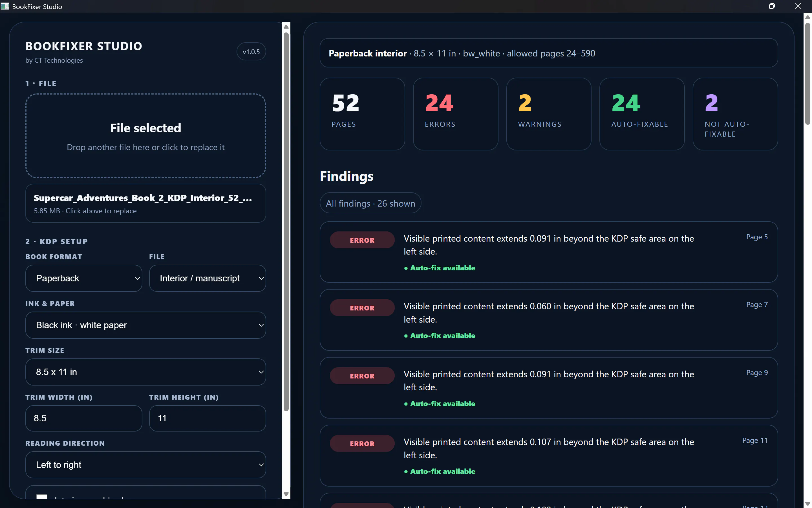Image resolution: width=812 pixels, height=508 pixels.
Task: Click the BookFixer Studio app icon in title bar
Action: point(5,6)
